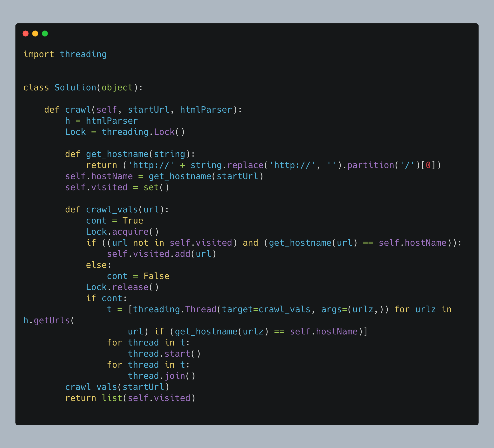Click the Lock.acquire() call
The width and height of the screenshot is (494, 448).
tap(123, 232)
